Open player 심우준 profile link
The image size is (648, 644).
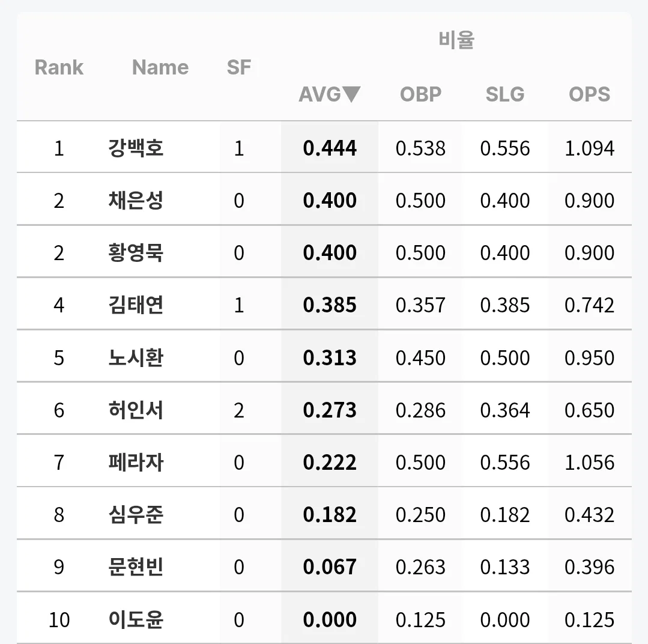(136, 515)
